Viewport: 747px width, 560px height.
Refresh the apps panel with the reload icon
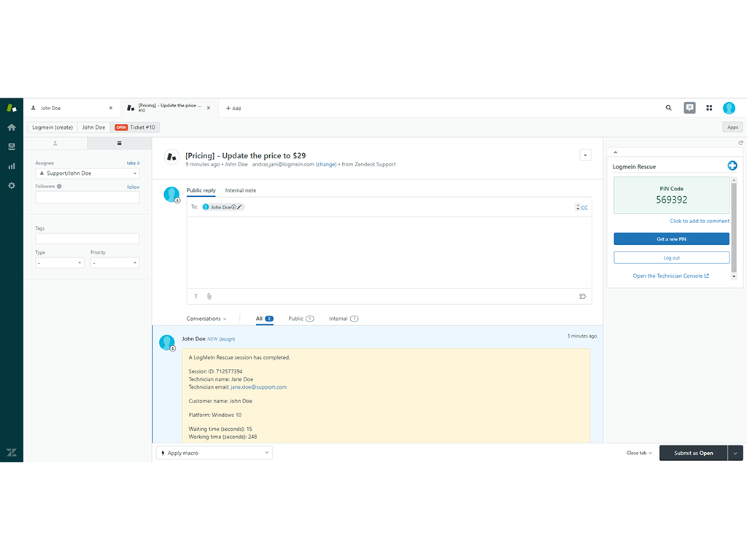click(740, 143)
